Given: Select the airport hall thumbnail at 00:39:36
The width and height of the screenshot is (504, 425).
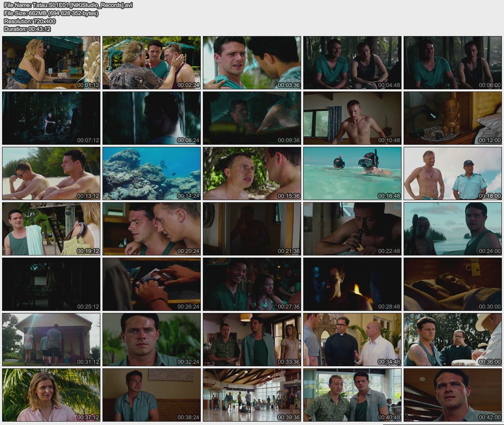Looking at the screenshot, I should [x=252, y=395].
